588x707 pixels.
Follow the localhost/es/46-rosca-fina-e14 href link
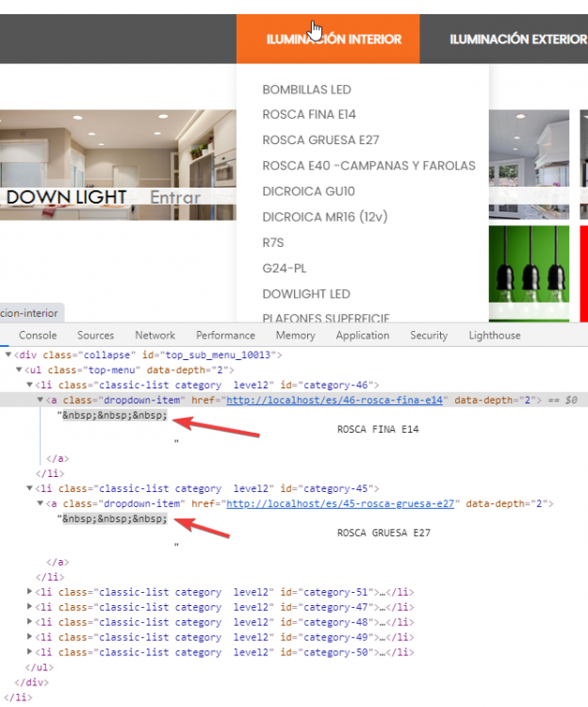(x=335, y=400)
